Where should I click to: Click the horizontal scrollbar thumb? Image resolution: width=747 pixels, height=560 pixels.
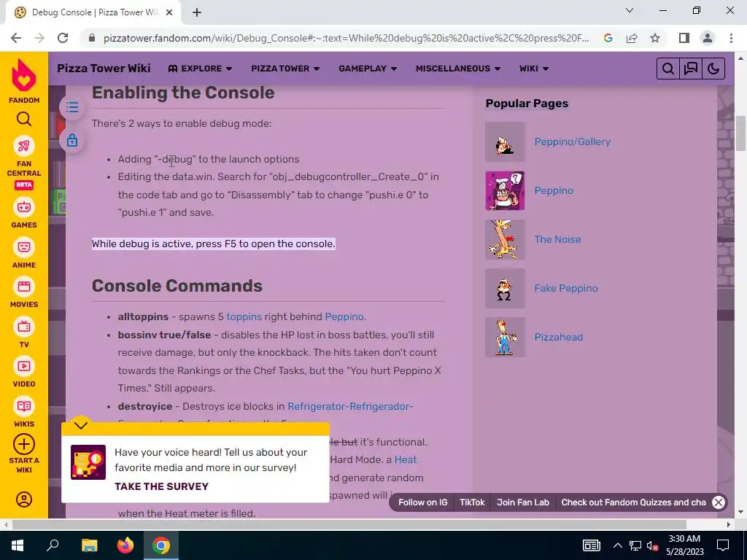pos(349,525)
